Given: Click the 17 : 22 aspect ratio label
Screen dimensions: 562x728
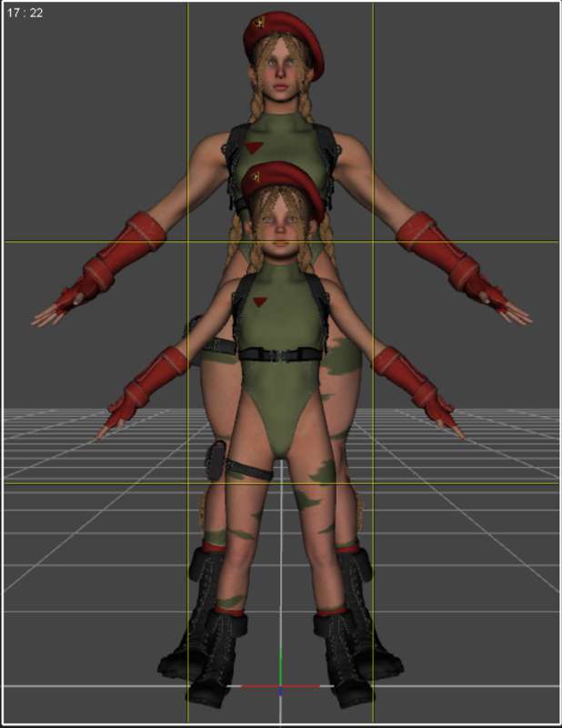Looking at the screenshot, I should tap(25, 13).
